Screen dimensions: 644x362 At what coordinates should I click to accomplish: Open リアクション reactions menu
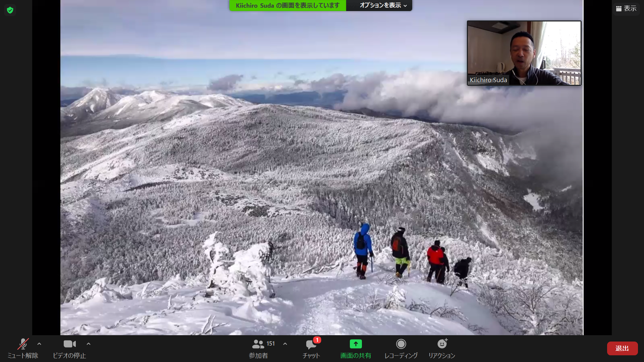click(442, 349)
